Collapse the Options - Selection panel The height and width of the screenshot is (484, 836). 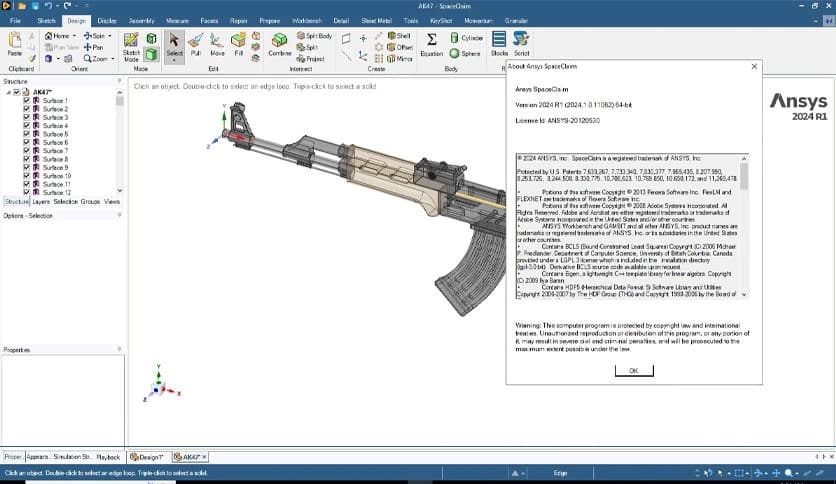click(119, 215)
